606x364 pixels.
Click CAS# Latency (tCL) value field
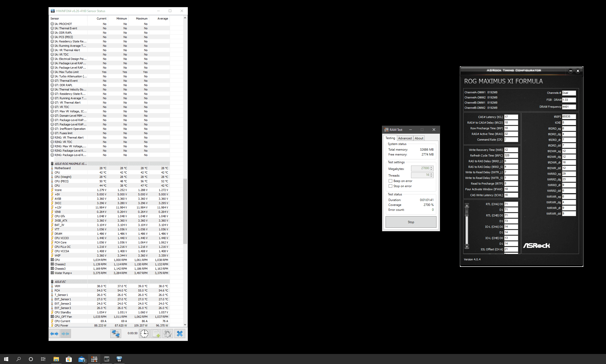coord(511,117)
